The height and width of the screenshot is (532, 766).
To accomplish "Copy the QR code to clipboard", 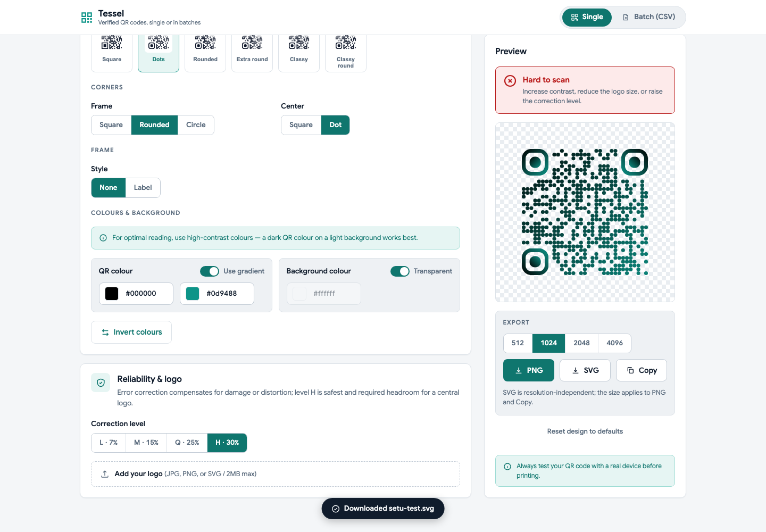I will (642, 370).
